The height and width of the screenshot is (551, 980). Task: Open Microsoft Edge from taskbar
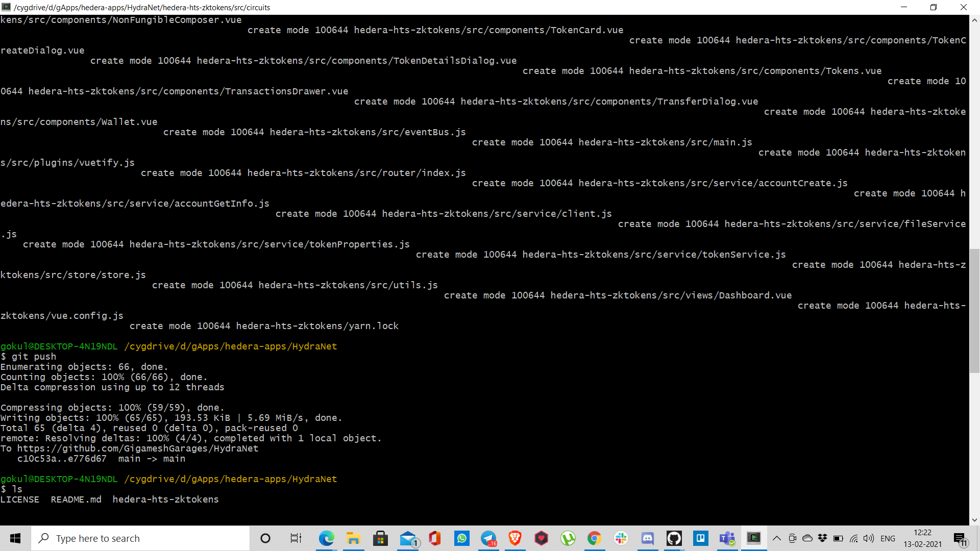326,538
